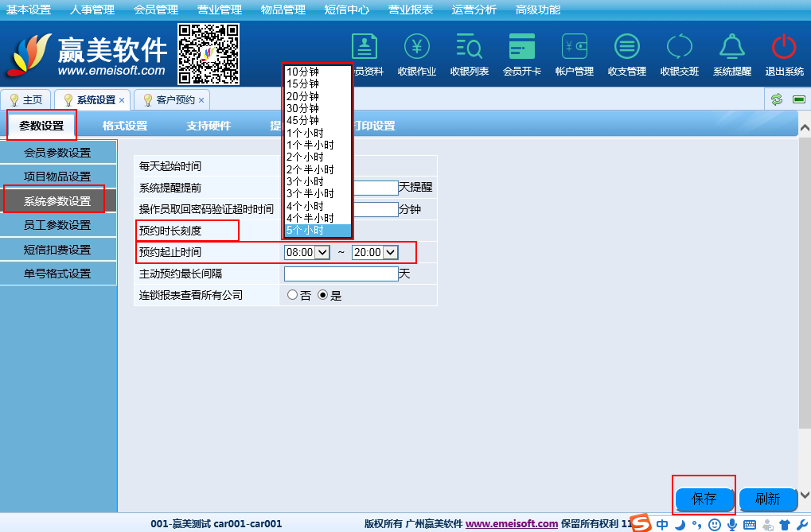This screenshot has height=532, width=811.
Task: Select 否 radio for 连锁报表查看所有公司
Action: point(292,295)
